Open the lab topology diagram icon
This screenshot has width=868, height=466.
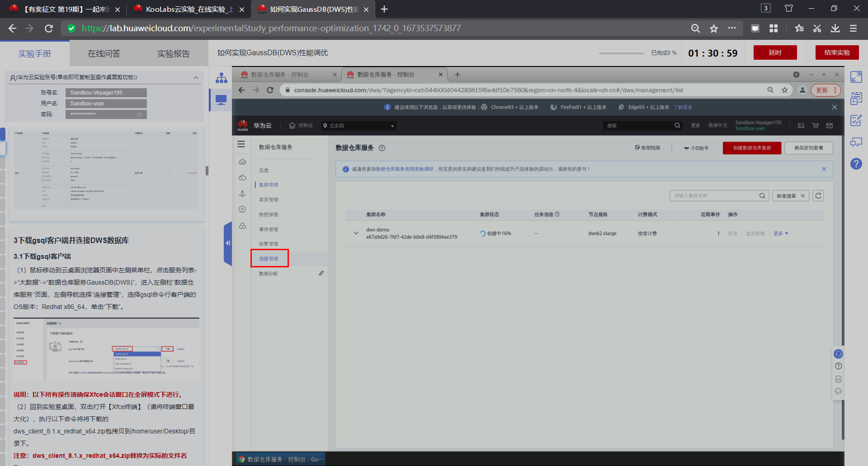pos(221,78)
